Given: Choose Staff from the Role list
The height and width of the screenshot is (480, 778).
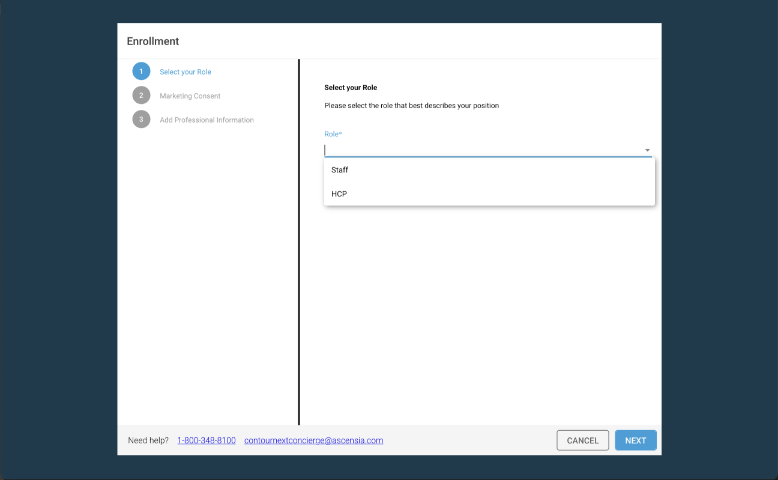Looking at the screenshot, I should 340,170.
